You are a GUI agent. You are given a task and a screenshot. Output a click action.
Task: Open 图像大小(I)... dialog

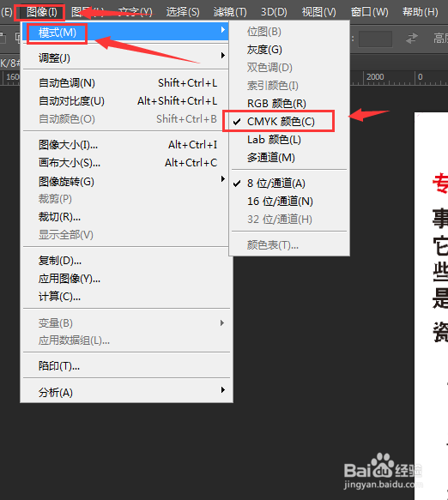(x=126, y=145)
